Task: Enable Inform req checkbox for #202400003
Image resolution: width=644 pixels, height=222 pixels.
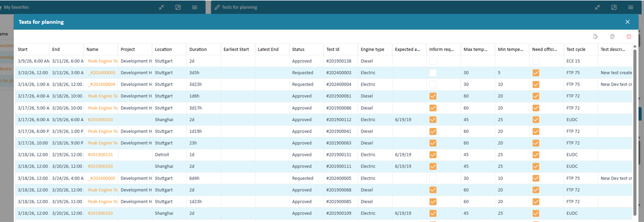Action: click(433, 73)
